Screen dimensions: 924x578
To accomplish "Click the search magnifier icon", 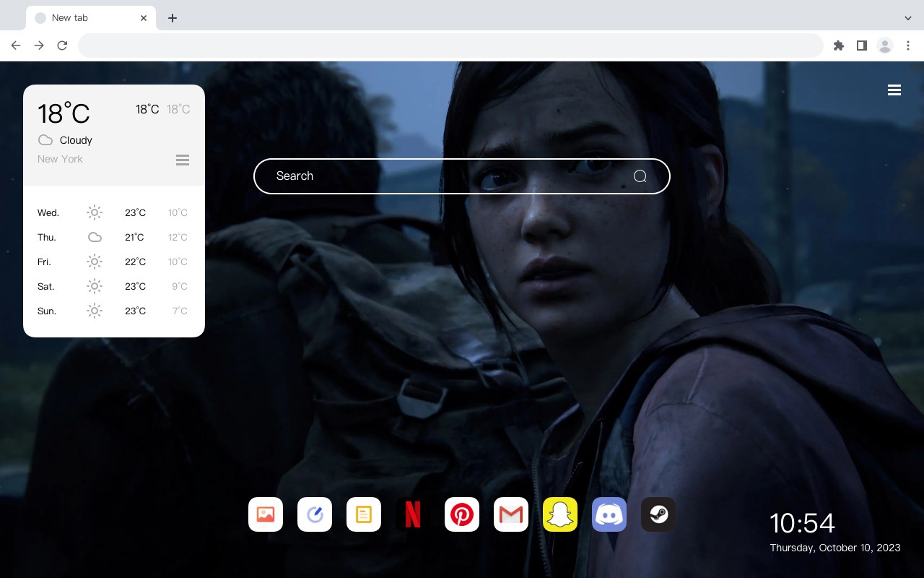I will coord(640,176).
